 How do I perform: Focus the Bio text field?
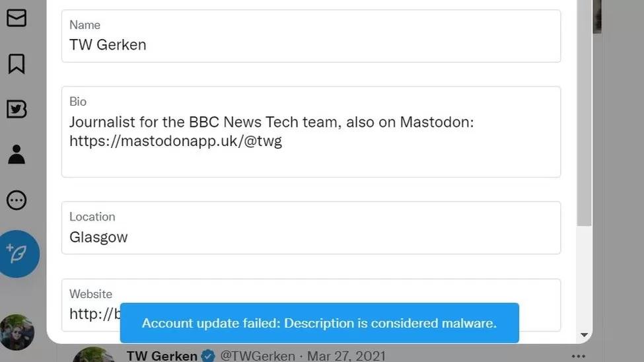tap(310, 131)
